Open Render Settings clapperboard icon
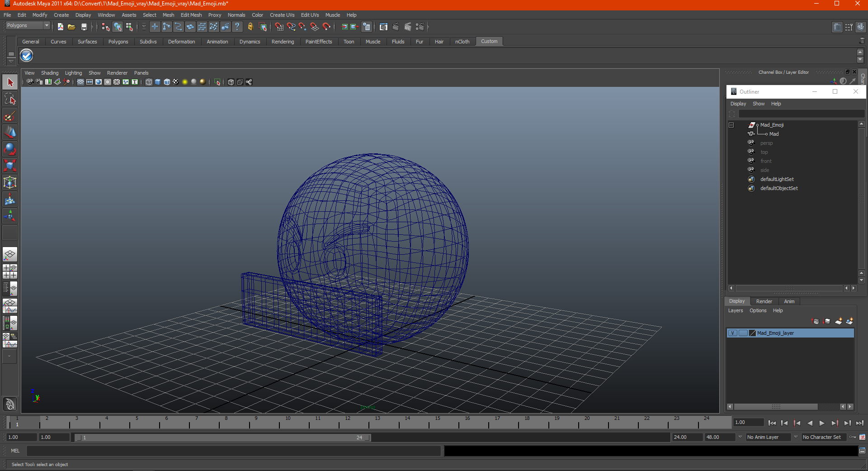 coord(420,27)
